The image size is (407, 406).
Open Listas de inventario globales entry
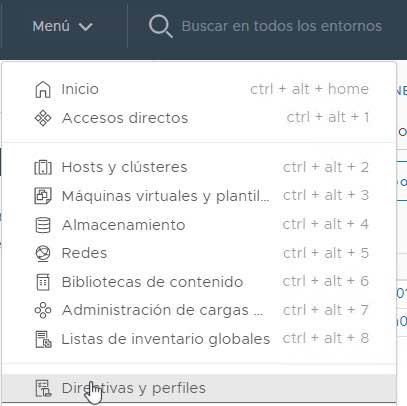pyautogui.click(x=199, y=339)
